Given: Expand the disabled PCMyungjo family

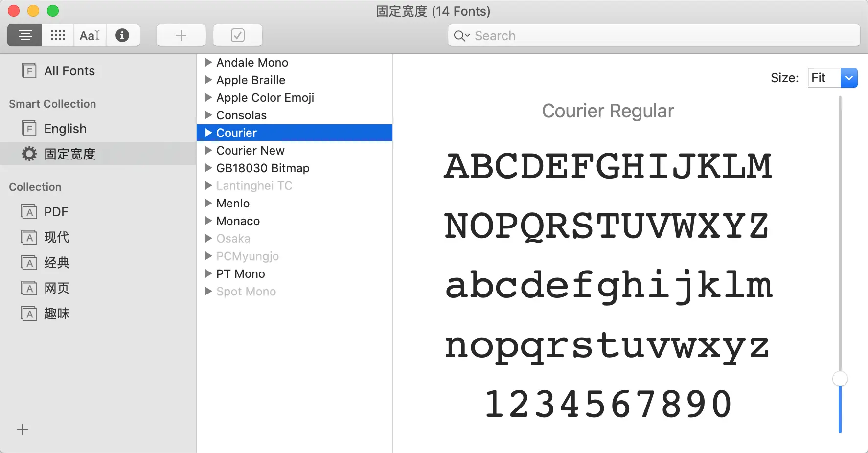Looking at the screenshot, I should pos(208,256).
